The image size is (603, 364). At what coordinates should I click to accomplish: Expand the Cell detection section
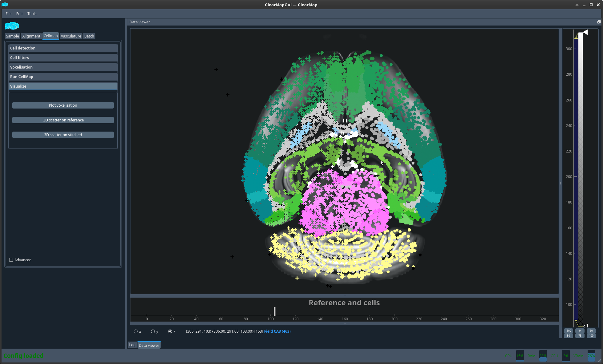[63, 48]
